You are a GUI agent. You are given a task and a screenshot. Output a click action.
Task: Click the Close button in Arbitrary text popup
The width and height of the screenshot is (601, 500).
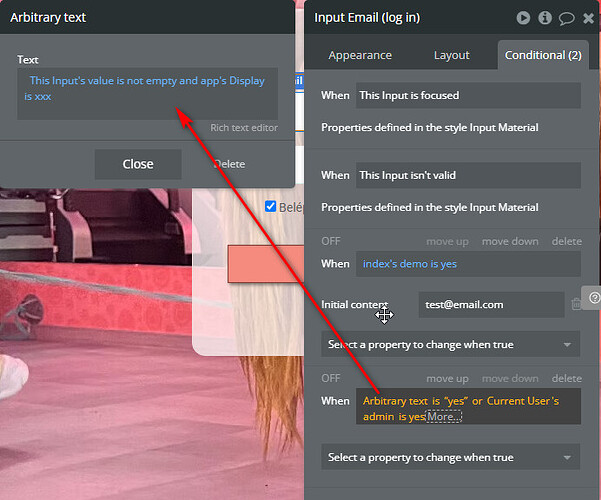tap(138, 164)
